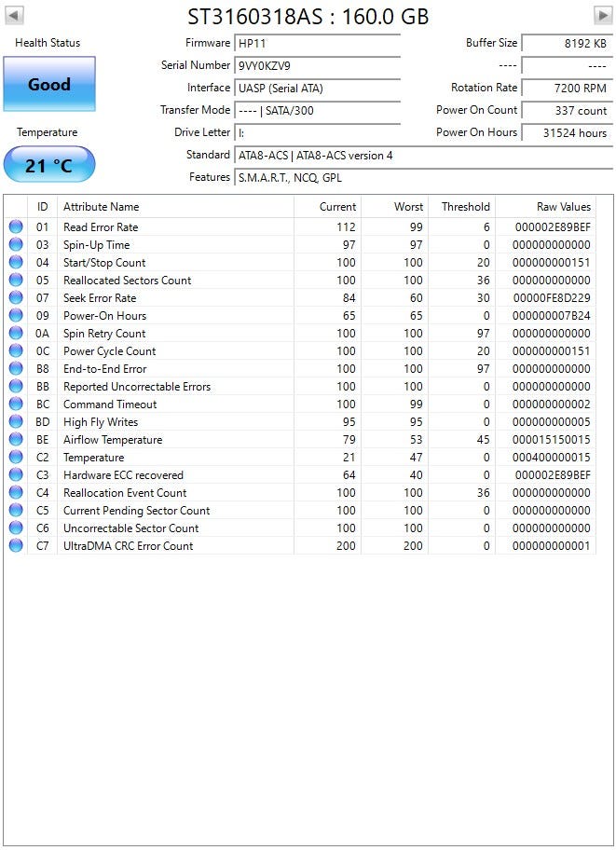Click the Power On Hours field 31524 hours
The height and width of the screenshot is (850, 616).
click(x=568, y=132)
